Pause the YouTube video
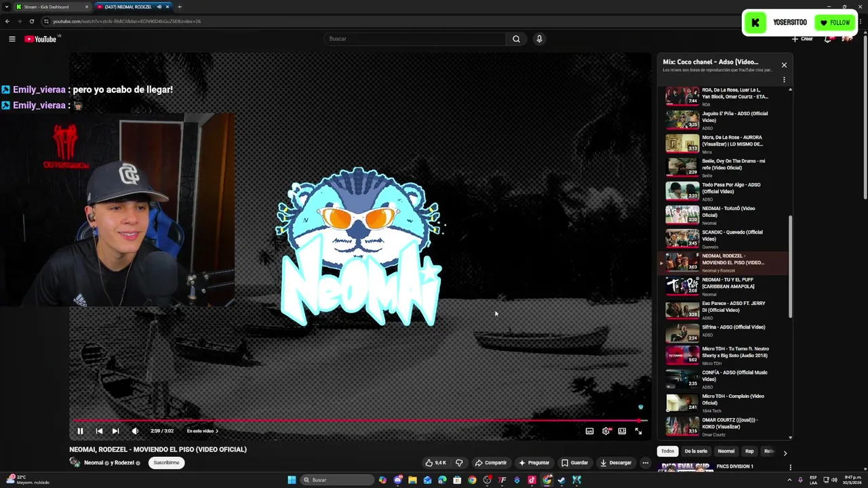The width and height of the screenshot is (868, 488). click(x=80, y=431)
